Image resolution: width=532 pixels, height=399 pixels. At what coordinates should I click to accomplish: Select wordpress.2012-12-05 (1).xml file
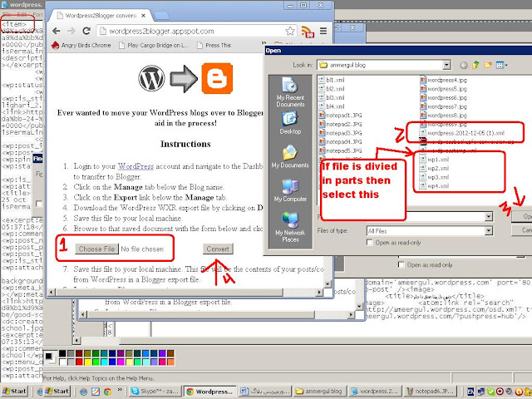click(x=462, y=133)
